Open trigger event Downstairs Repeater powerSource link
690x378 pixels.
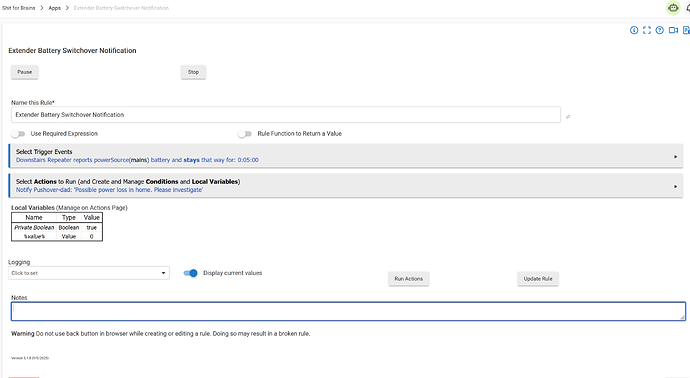(137, 160)
